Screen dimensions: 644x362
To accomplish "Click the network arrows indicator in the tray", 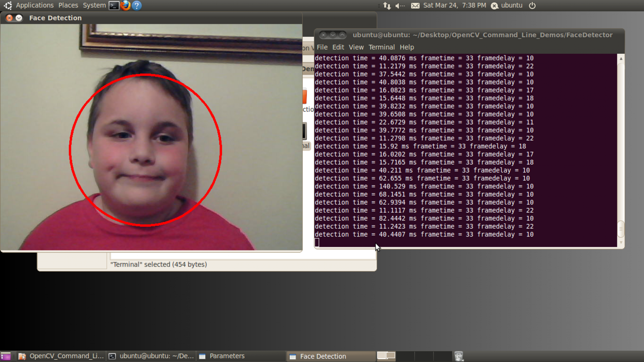I will 387,5.
